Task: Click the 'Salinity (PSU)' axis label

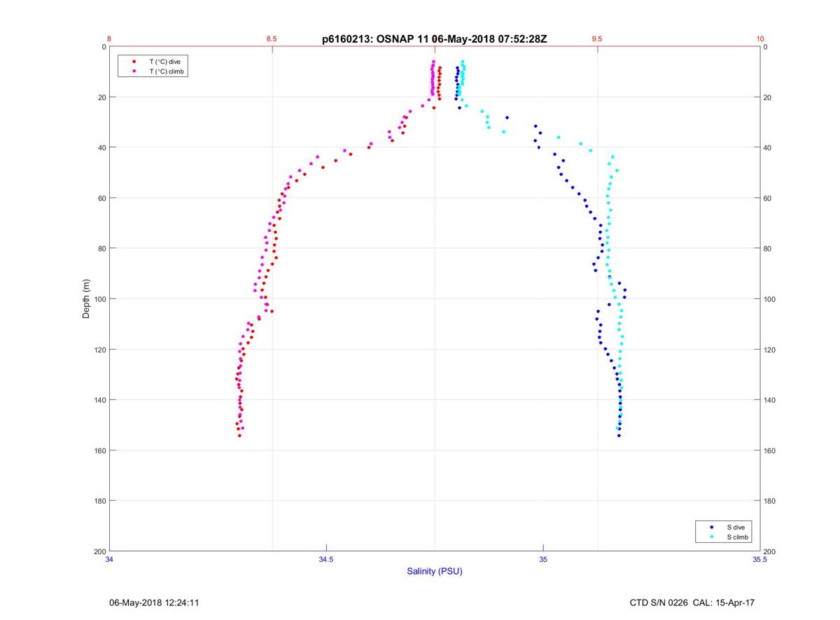Action: click(435, 571)
